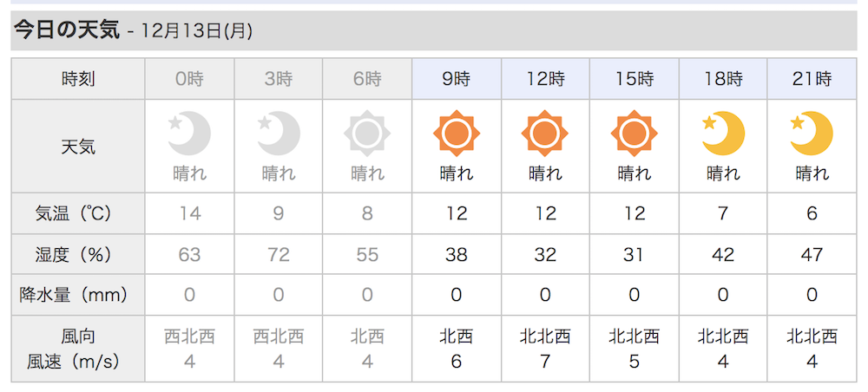Select the 気温（℃） row label
The image size is (868, 392).
pyautogui.click(x=78, y=213)
